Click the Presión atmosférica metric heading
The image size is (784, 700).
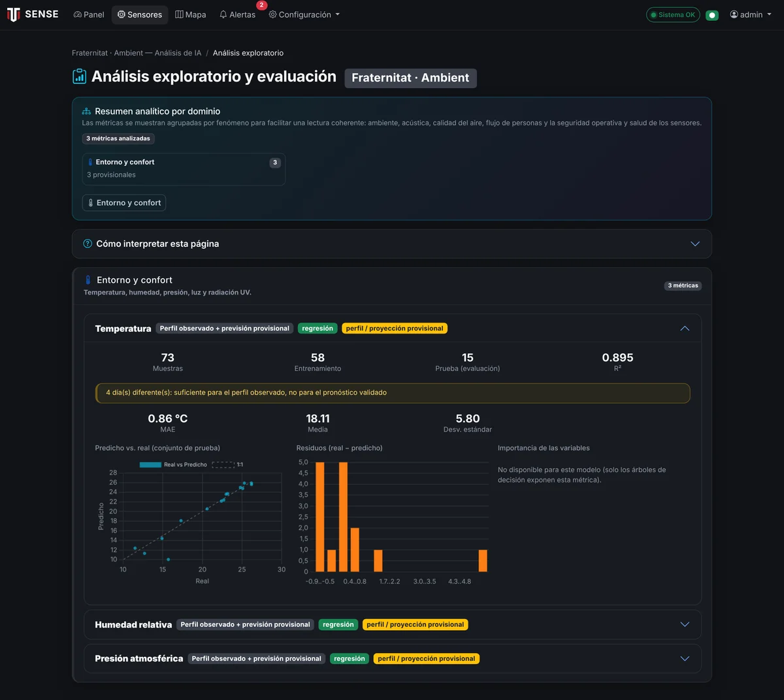coord(139,659)
